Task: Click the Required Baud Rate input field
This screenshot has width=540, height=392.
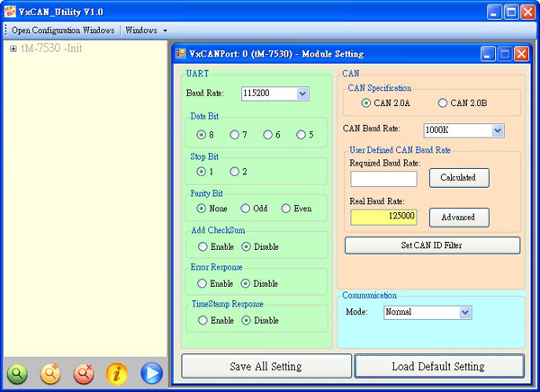Action: [383, 179]
